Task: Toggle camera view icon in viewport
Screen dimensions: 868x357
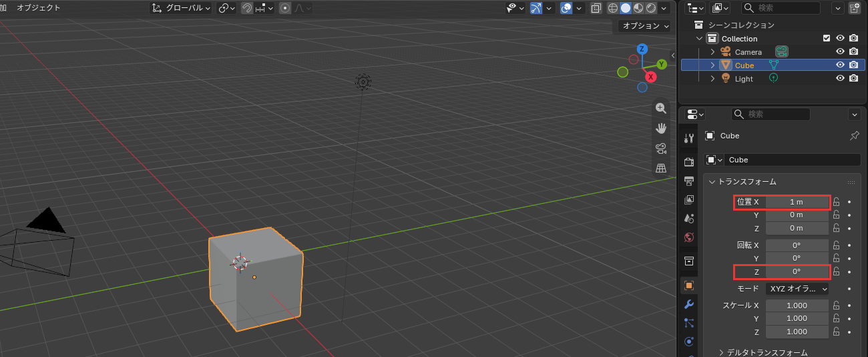Action: (661, 148)
